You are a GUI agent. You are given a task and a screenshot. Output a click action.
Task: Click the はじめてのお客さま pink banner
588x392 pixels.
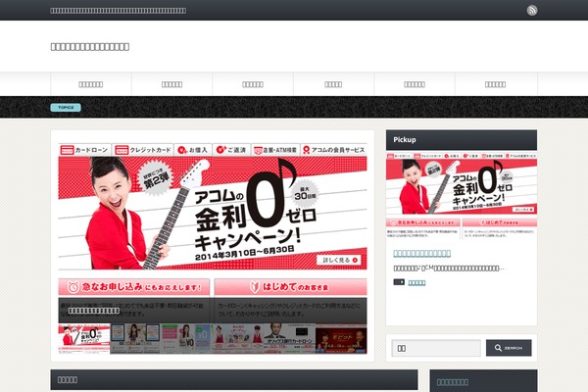click(291, 287)
